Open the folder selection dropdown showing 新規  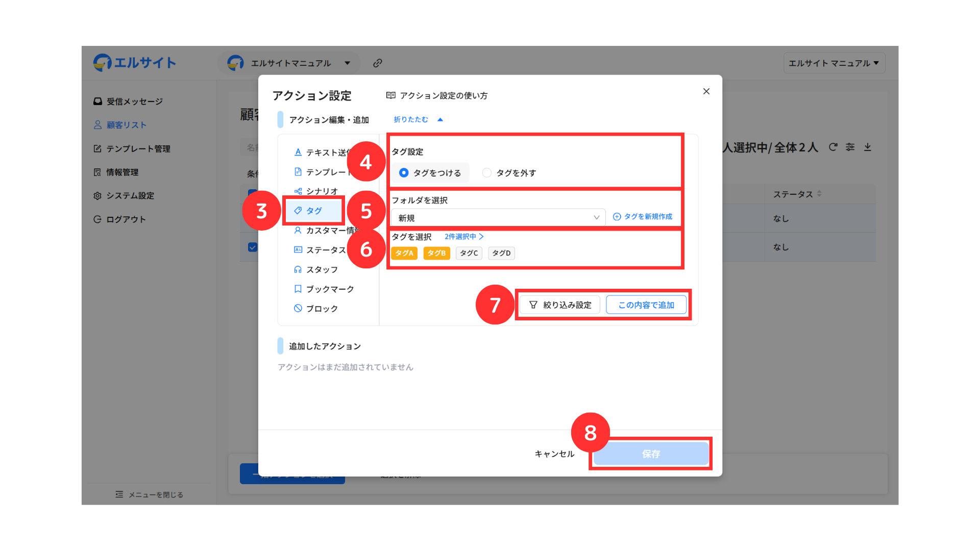point(498,218)
